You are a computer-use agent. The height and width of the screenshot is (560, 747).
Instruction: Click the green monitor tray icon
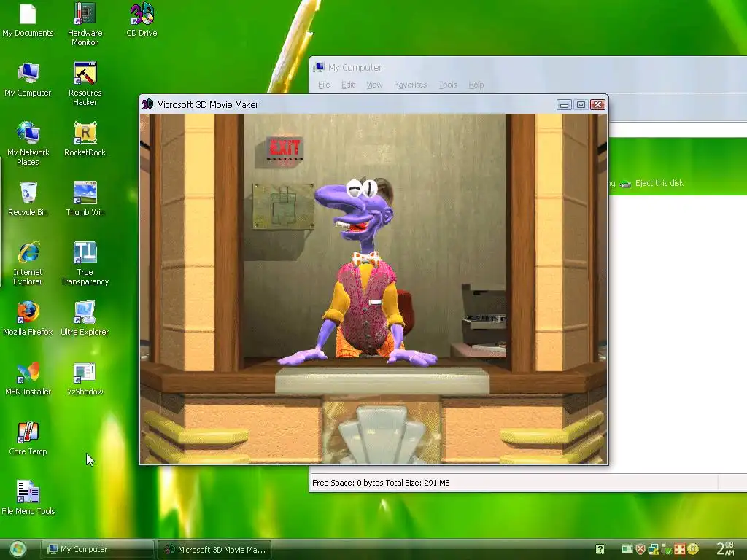tap(627, 549)
